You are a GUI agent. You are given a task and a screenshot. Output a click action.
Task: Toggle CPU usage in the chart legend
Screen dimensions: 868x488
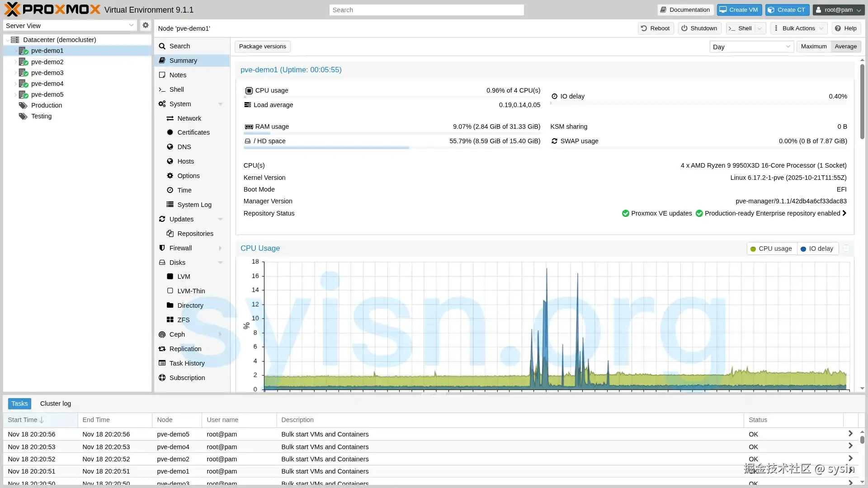coord(771,249)
